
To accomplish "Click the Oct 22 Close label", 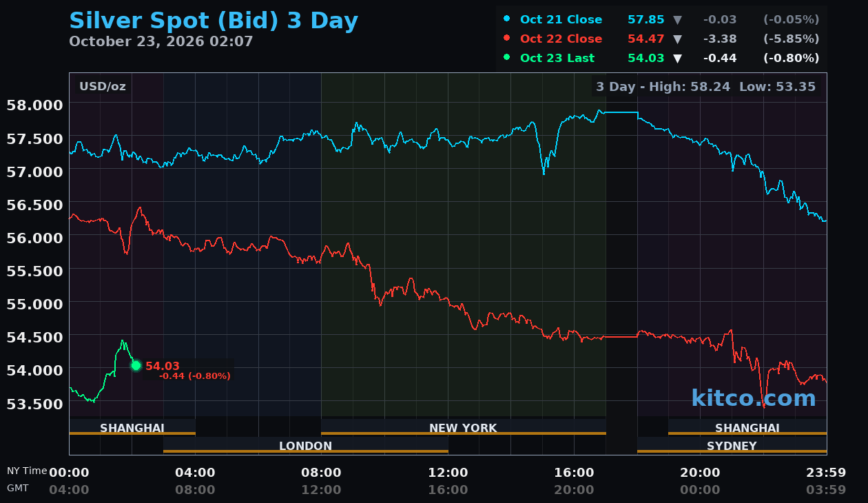I will pyautogui.click(x=561, y=39).
